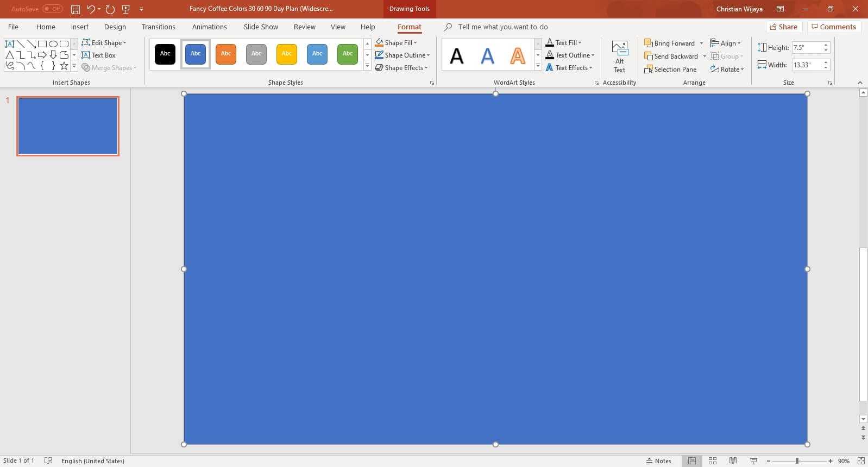This screenshot has height=467, width=868.
Task: Increase Height with the up stepper arrow
Action: click(x=826, y=45)
